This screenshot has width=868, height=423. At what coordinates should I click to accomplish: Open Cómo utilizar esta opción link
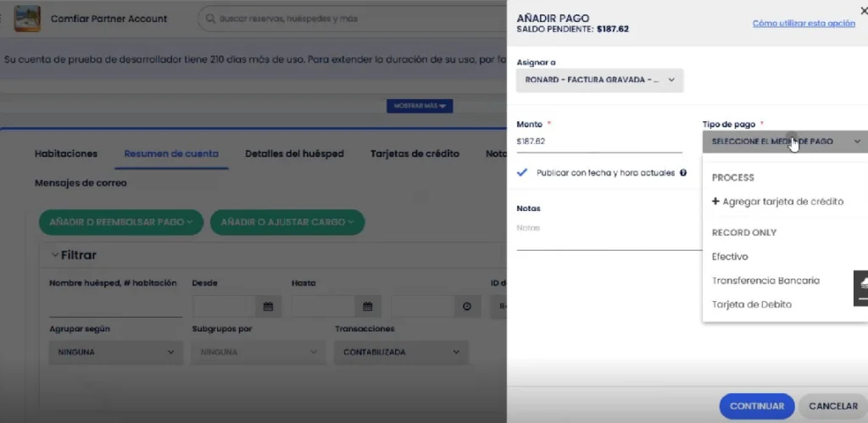[803, 24]
